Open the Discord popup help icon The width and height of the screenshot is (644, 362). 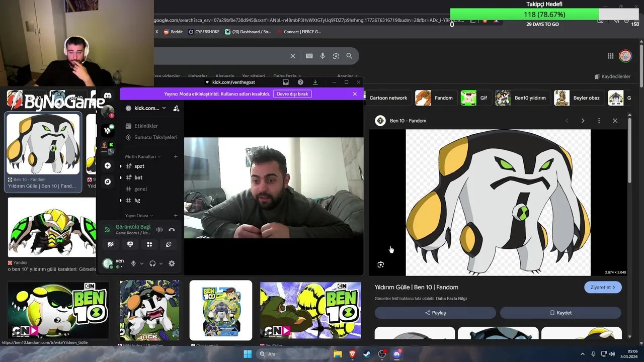click(x=300, y=82)
